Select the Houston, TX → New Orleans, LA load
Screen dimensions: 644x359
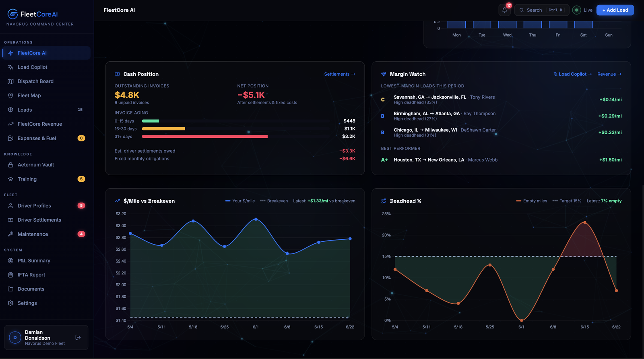point(501,160)
